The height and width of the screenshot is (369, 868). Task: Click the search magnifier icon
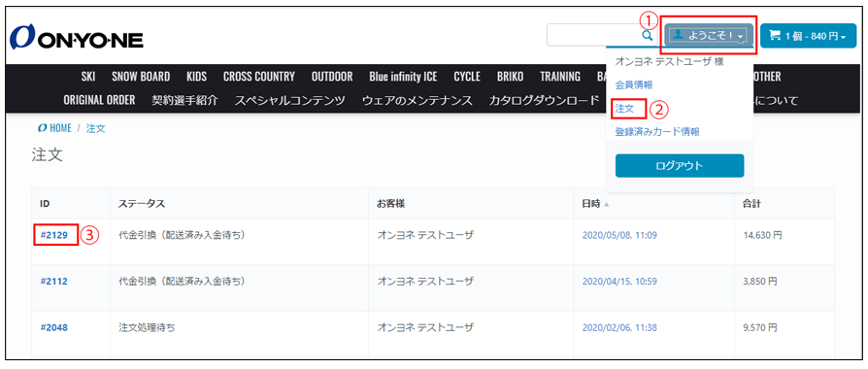click(647, 36)
